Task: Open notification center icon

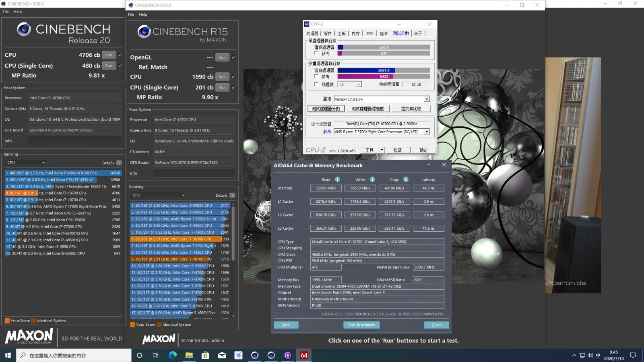Action: click(633, 355)
